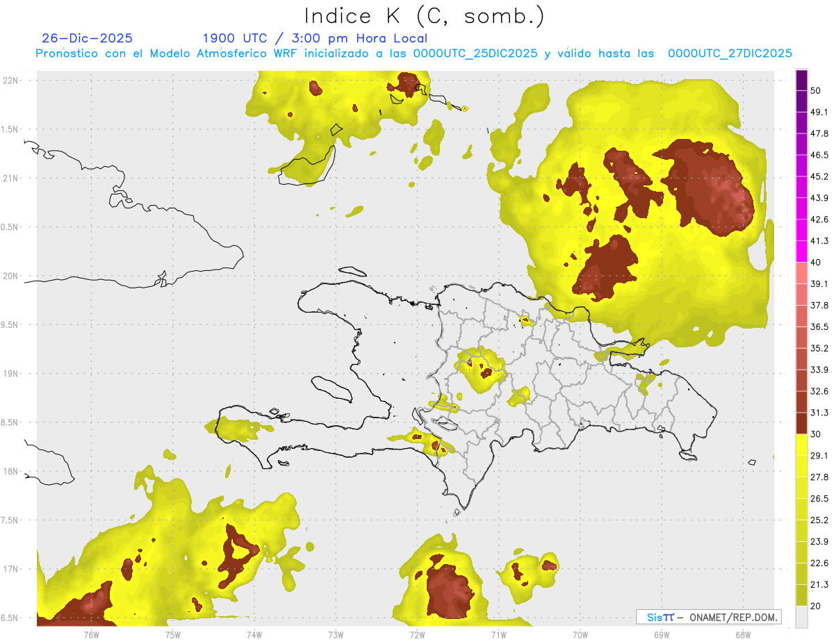
Task: Click the "37.8" value on the color scale
Action: pos(820,305)
